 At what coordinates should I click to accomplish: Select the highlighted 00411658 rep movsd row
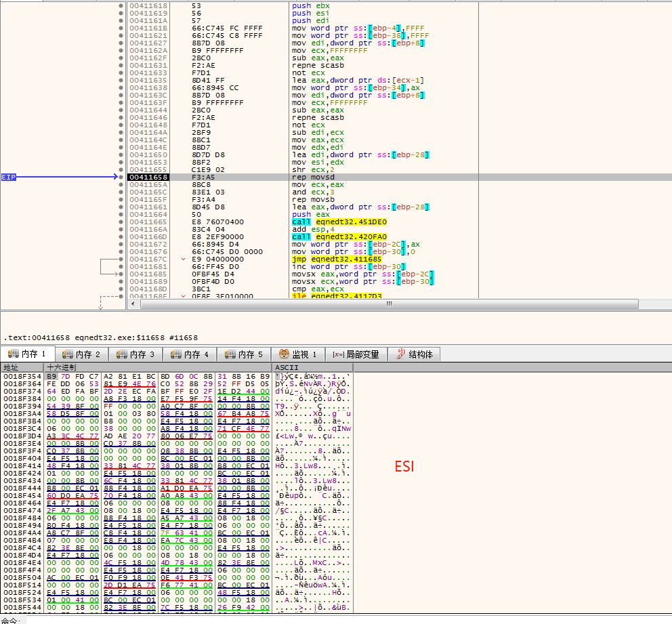[x=400, y=178]
